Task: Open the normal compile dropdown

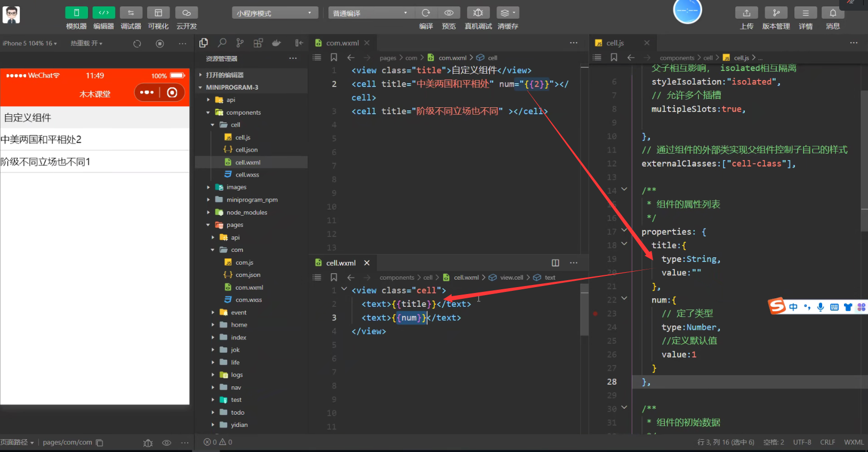Action: (x=371, y=13)
